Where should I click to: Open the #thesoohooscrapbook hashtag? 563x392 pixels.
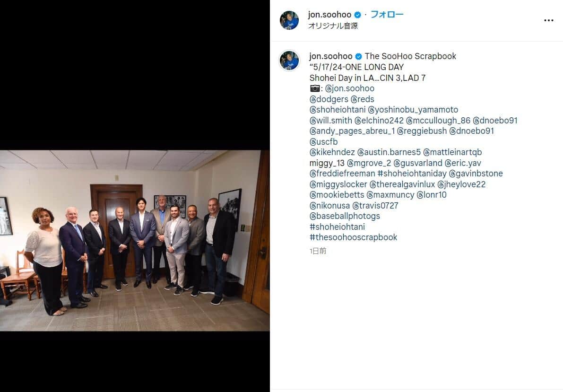pos(353,237)
